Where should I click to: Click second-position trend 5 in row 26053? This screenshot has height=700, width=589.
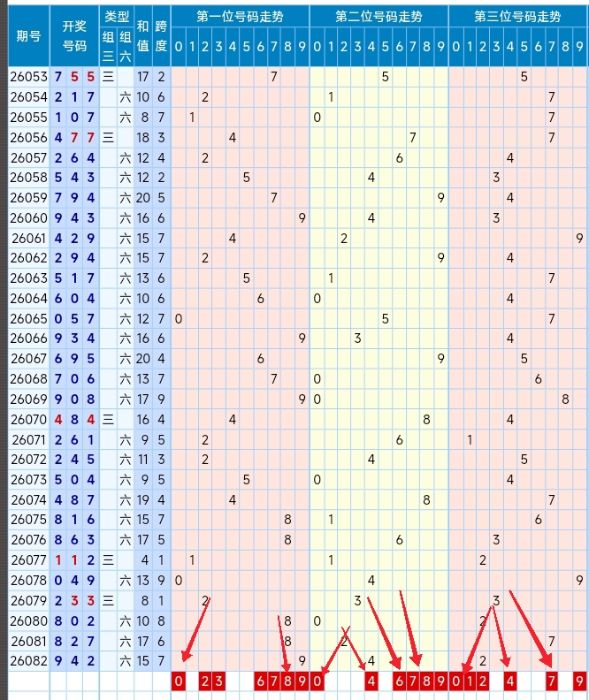click(x=385, y=77)
